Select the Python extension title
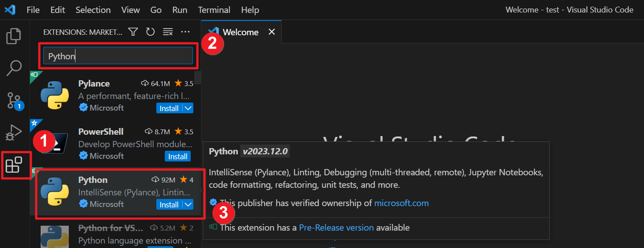The width and height of the screenshot is (644, 248). point(93,180)
